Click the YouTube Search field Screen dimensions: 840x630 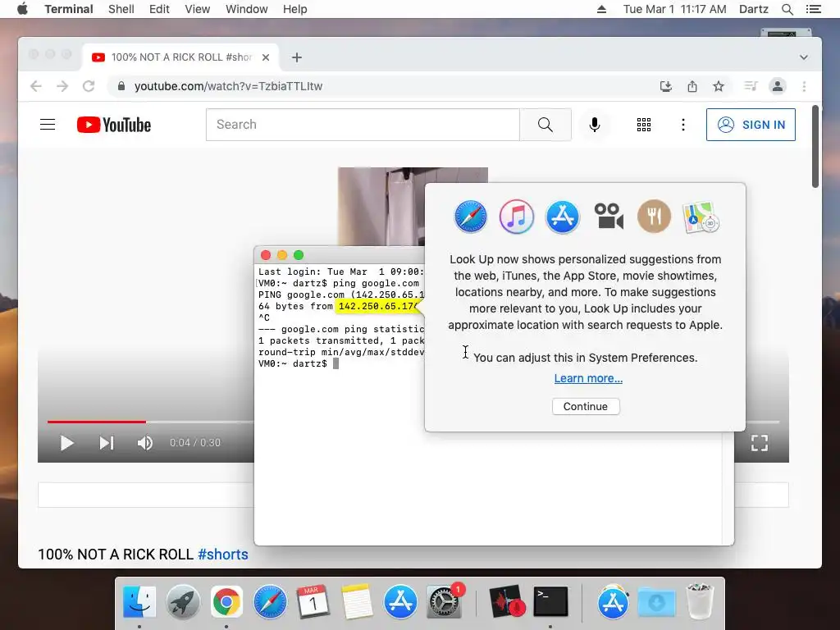363,125
